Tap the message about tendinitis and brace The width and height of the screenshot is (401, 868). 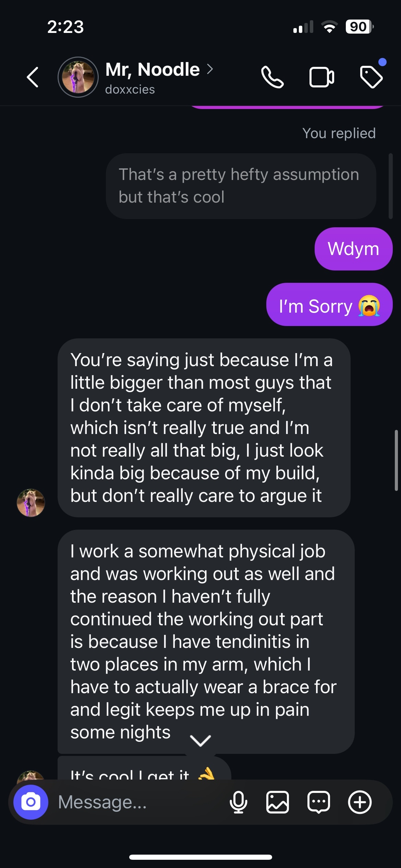(x=206, y=641)
